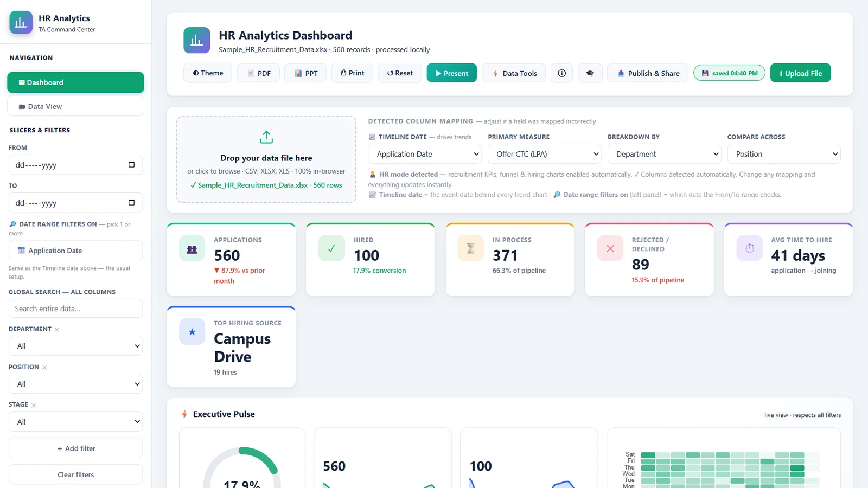The image size is (868, 488).
Task: Switch to Data View in navigation
Action: click(x=75, y=106)
